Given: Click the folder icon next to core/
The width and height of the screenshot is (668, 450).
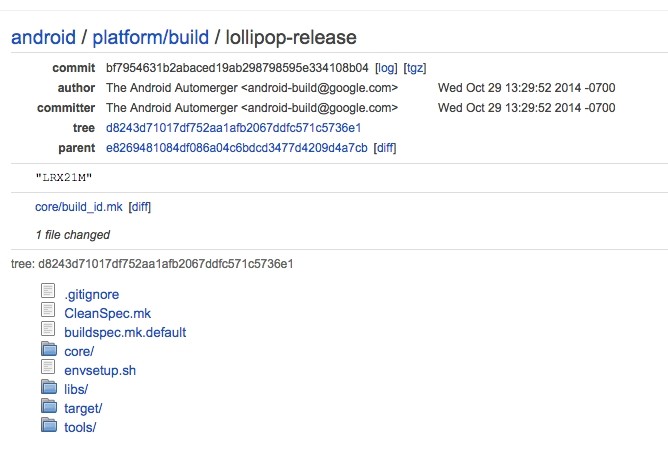Looking at the screenshot, I should coord(49,350).
